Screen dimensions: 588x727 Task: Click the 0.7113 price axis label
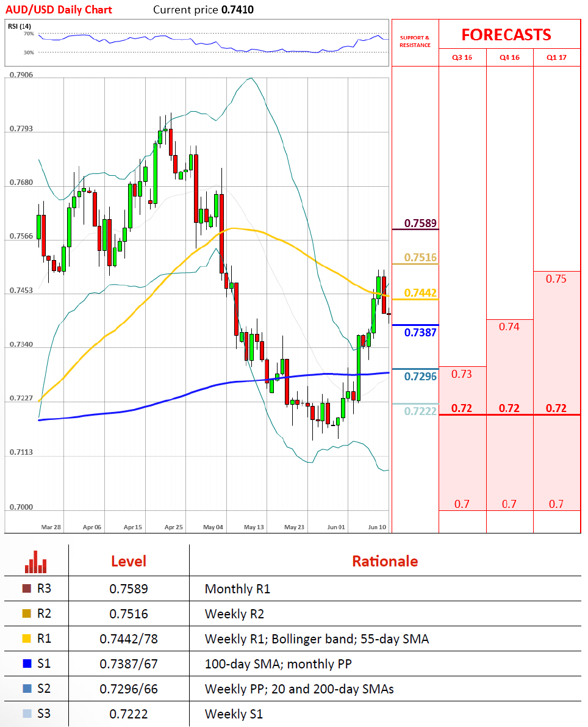pos(21,452)
